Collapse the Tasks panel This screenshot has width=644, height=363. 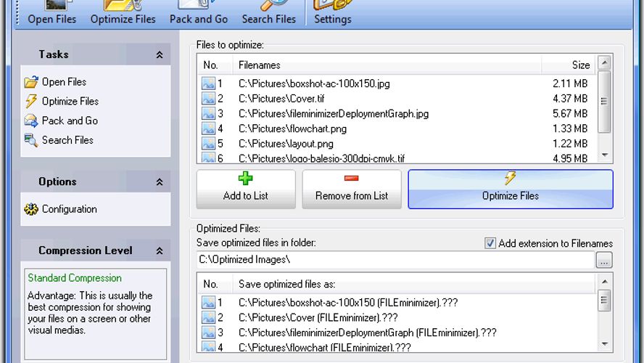[160, 54]
